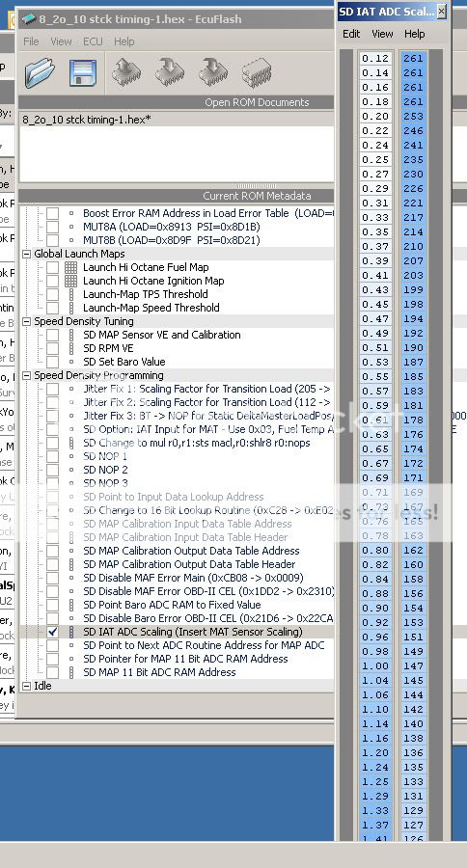Open Launch Hi Octane Fuel Map table icon
The height and width of the screenshot is (868, 467).
(70, 267)
